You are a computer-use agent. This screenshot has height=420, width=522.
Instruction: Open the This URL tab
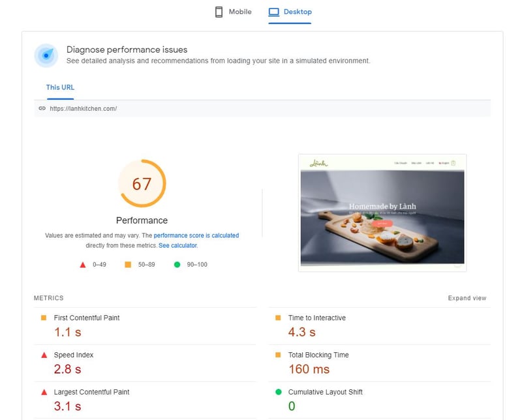60,87
